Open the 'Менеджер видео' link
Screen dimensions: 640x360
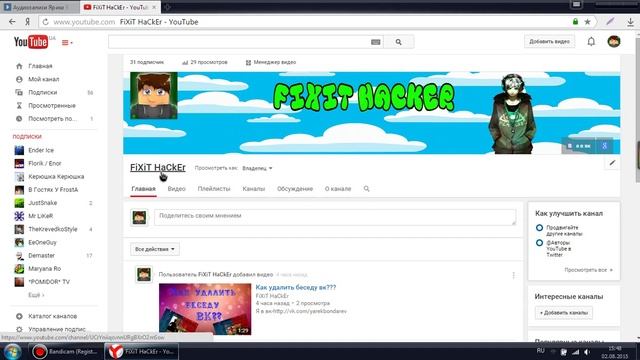coord(271,62)
